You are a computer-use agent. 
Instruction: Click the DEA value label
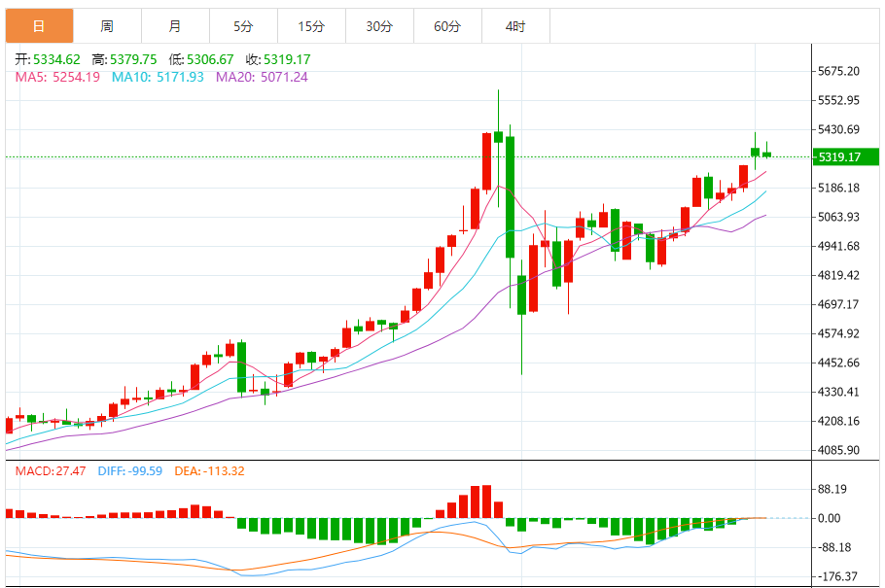point(209,471)
